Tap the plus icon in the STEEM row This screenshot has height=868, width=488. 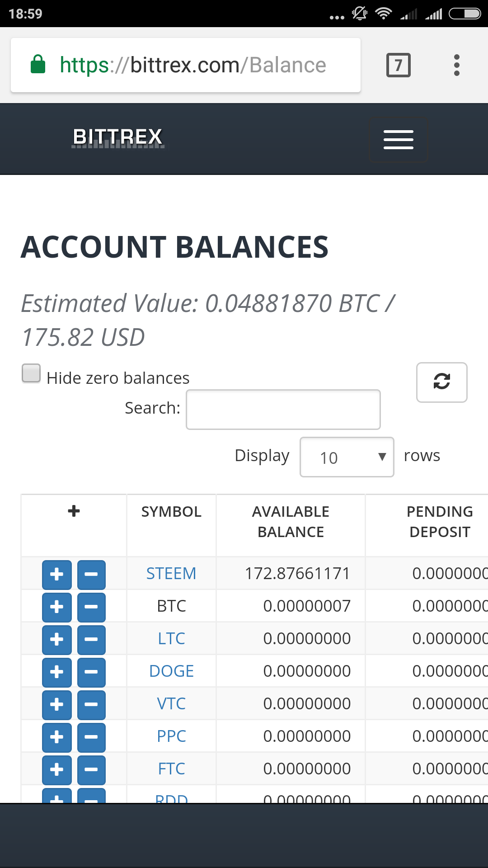[57, 575]
